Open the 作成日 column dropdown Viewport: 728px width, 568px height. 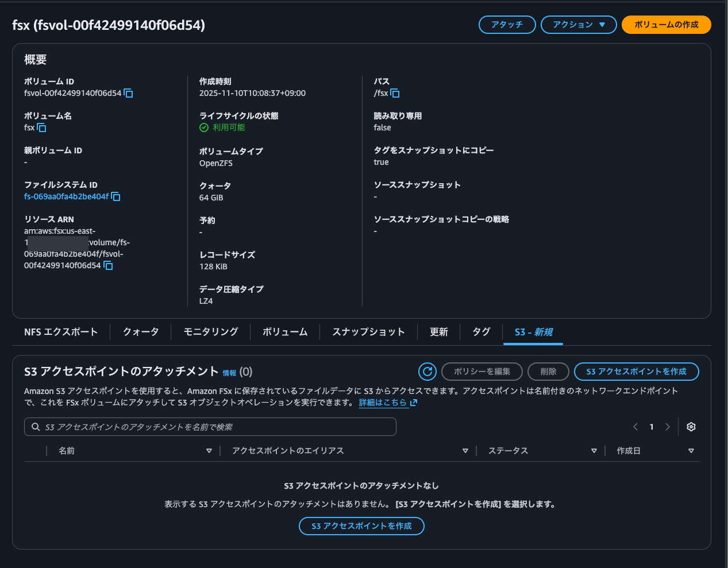pos(691,451)
